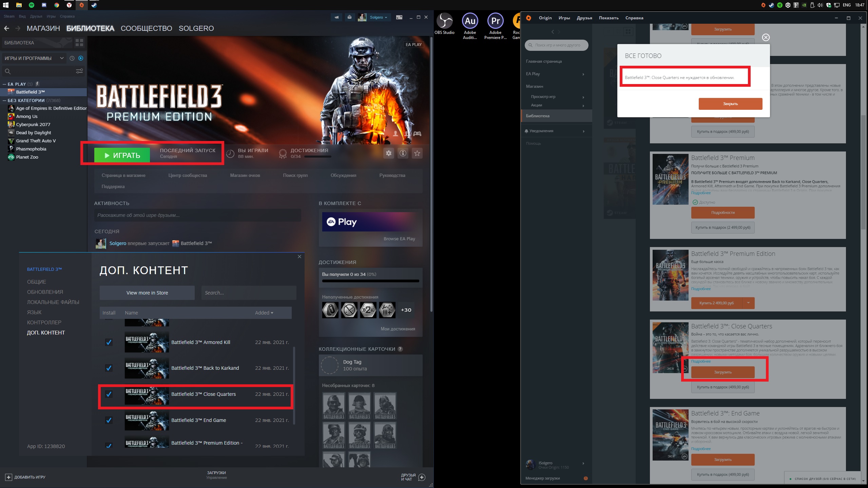The width and height of the screenshot is (868, 488).
Task: Switch to Локальные файлы tab
Action: coord(53,302)
